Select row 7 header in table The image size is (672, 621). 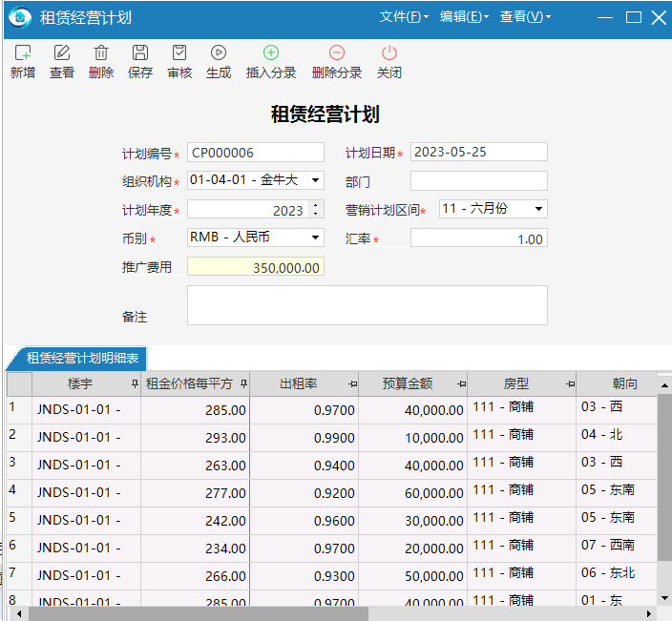coord(19,576)
